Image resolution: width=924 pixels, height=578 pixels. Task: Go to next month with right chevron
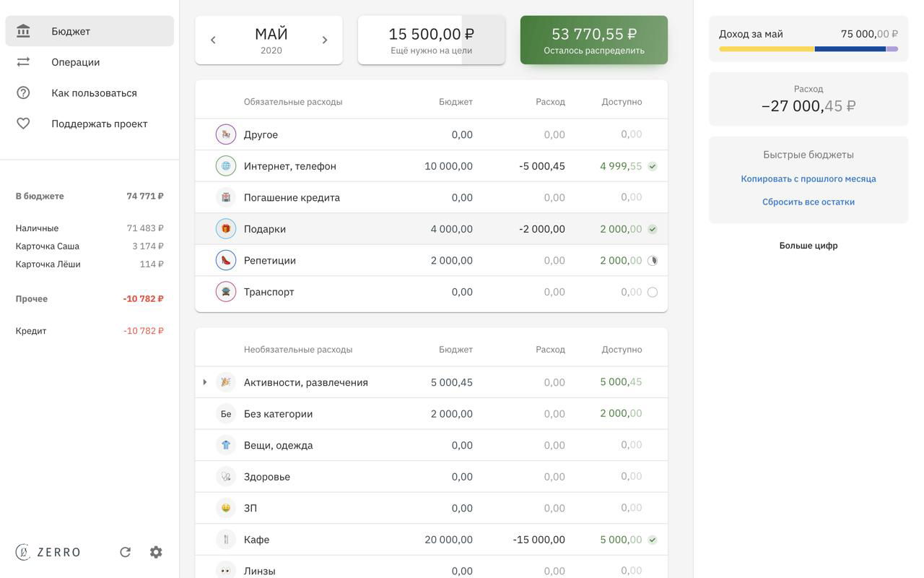pyautogui.click(x=325, y=40)
